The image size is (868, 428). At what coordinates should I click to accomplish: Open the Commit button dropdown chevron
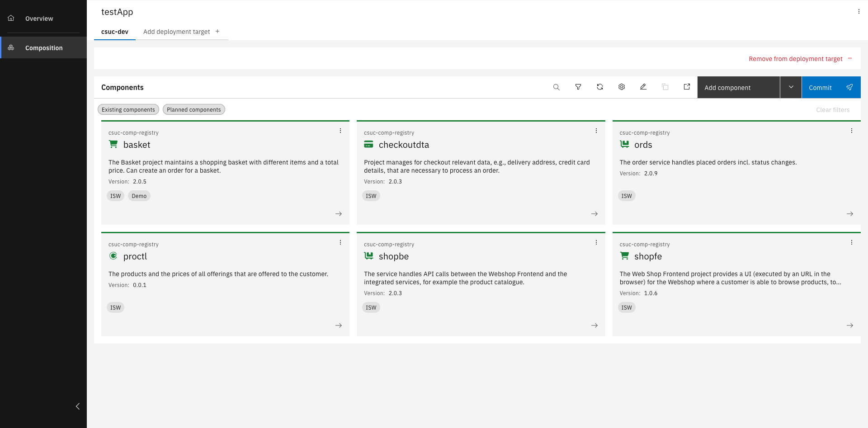(791, 87)
